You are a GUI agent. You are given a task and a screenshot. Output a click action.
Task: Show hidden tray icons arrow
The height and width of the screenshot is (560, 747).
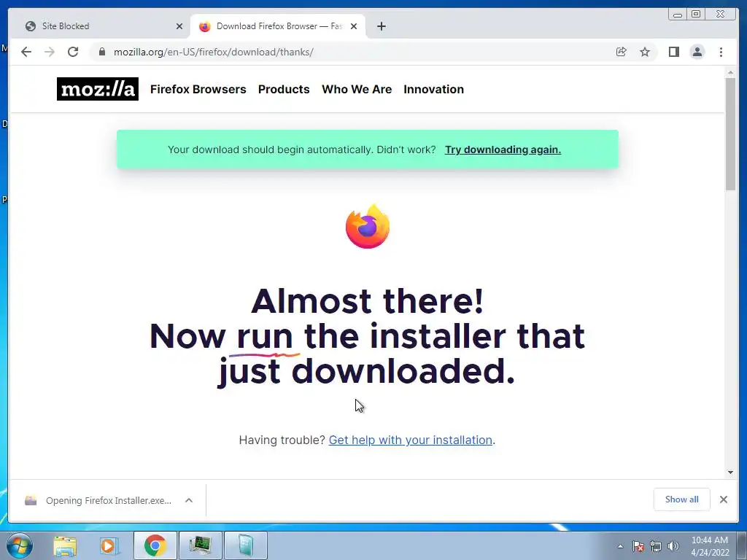[620, 546]
